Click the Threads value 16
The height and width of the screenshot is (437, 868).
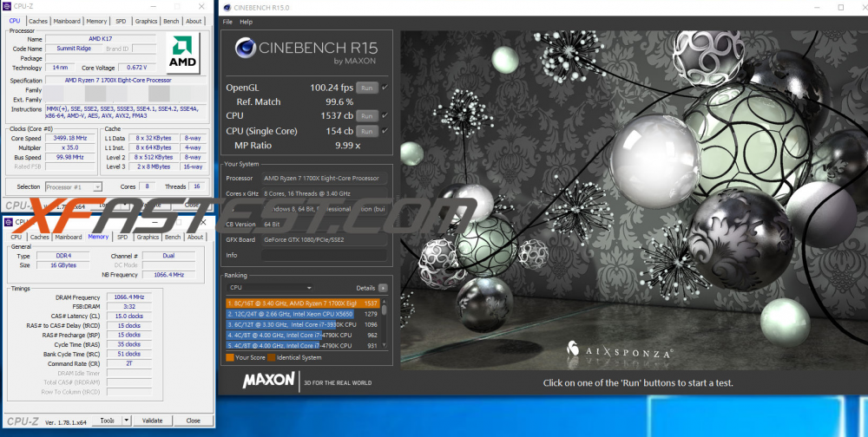tap(196, 187)
